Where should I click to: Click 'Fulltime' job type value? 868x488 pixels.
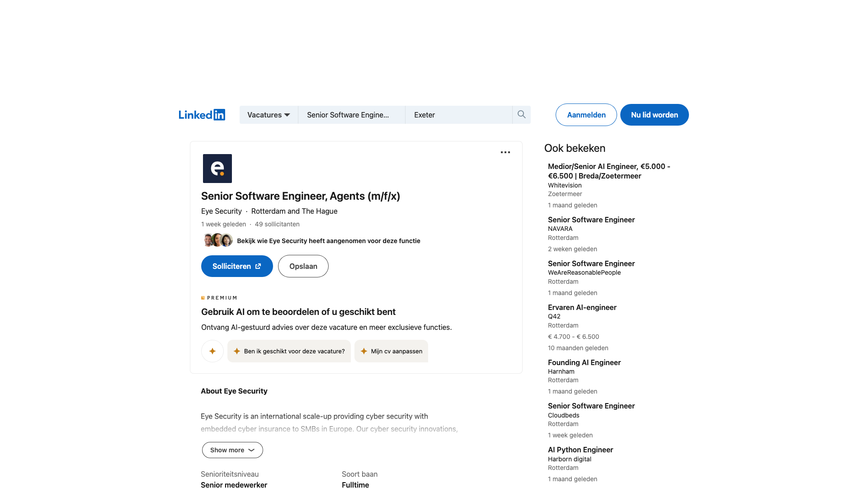pyautogui.click(x=355, y=484)
